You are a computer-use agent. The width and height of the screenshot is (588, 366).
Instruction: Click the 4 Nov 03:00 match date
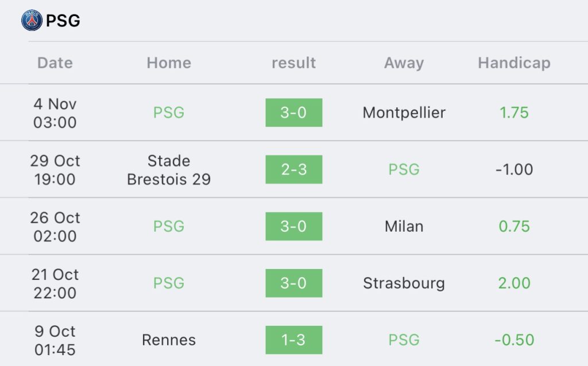55,113
